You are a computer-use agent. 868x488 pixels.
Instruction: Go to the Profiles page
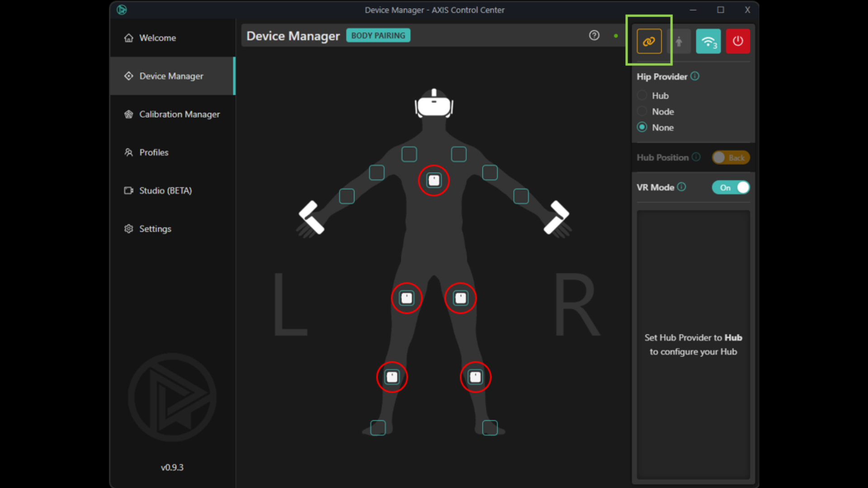click(x=154, y=153)
